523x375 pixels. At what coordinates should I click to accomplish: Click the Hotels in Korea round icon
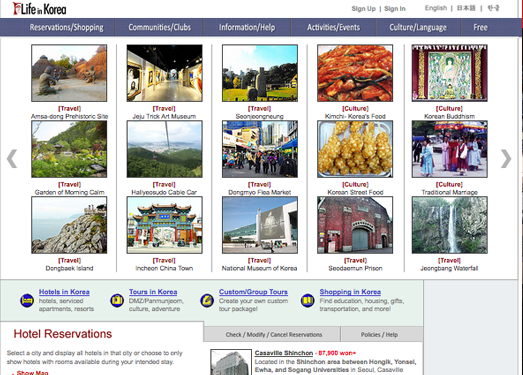[x=27, y=300]
